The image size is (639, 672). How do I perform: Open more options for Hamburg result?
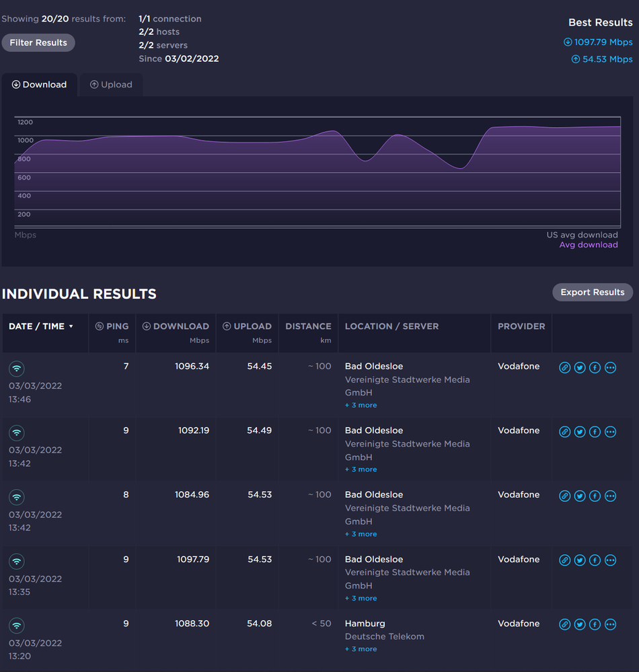point(610,624)
